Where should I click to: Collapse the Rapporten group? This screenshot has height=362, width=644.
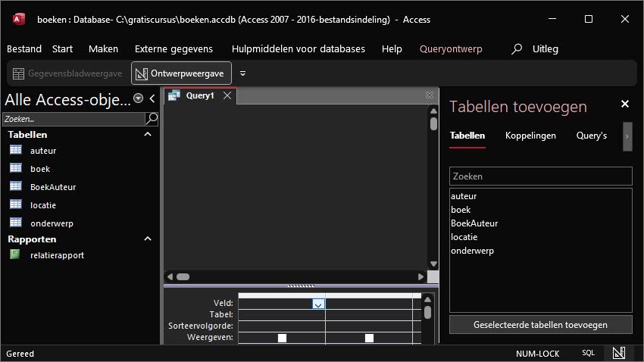coord(148,239)
